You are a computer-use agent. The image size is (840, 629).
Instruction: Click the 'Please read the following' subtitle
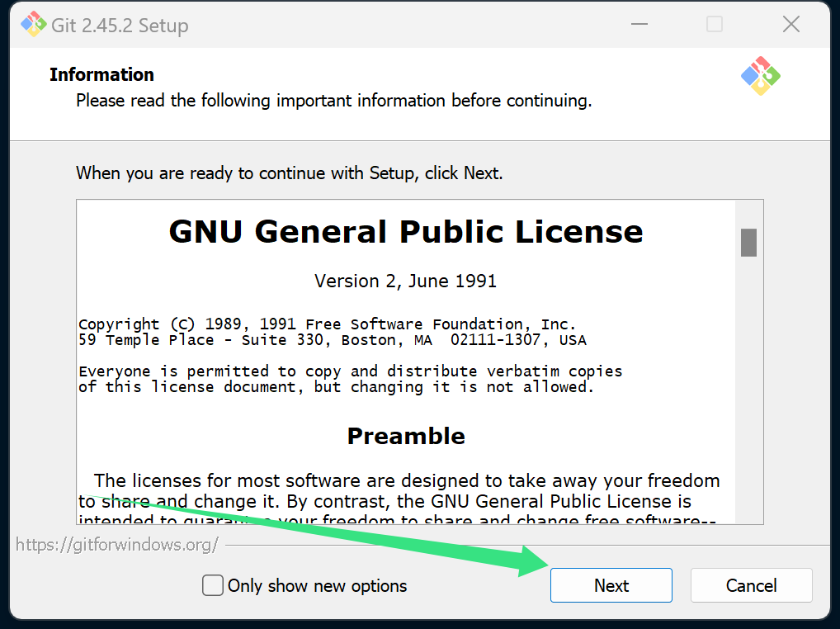coord(333,101)
